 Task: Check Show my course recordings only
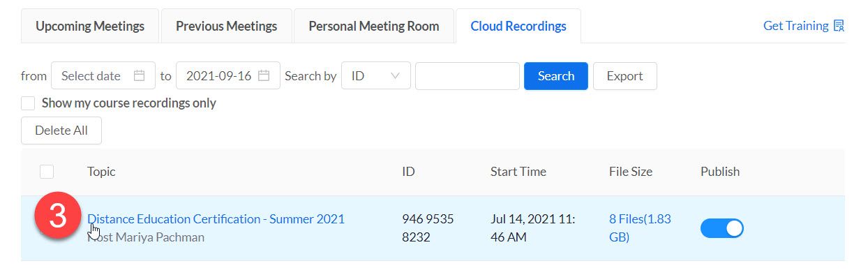tap(28, 103)
